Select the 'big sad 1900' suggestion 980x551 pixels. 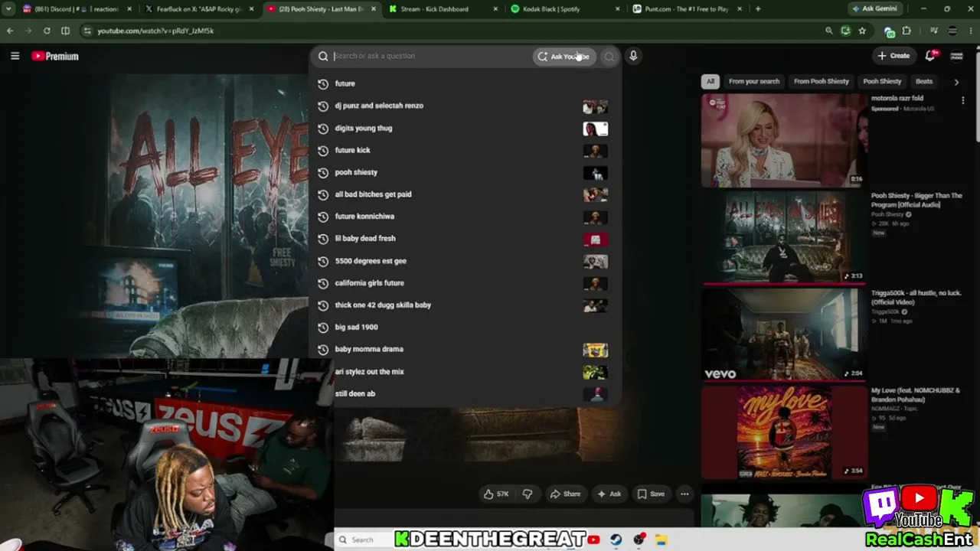point(465,327)
